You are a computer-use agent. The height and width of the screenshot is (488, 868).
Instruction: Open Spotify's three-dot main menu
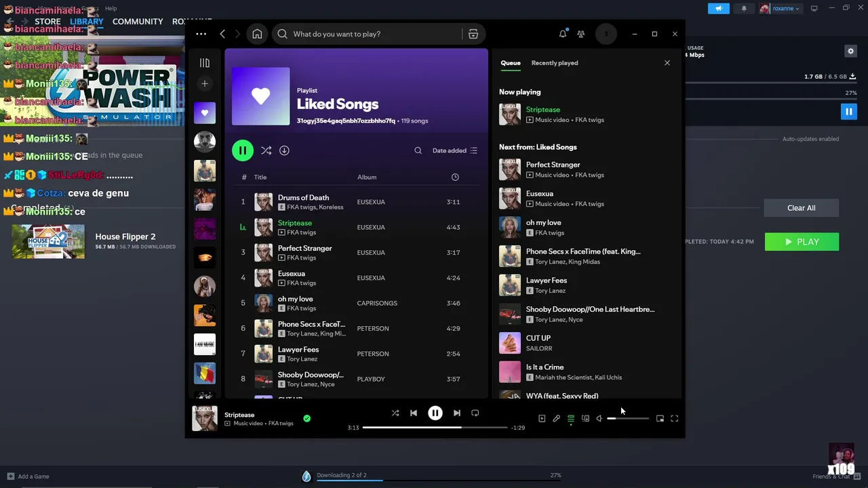[201, 34]
